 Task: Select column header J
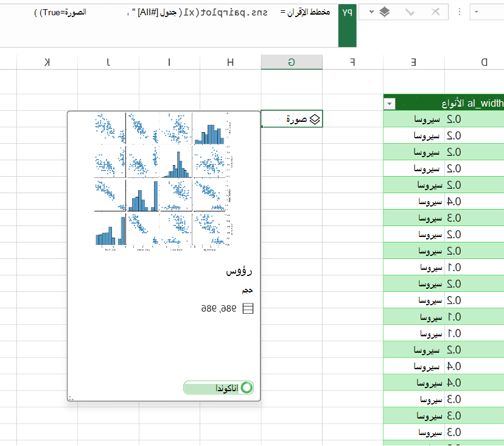108,62
